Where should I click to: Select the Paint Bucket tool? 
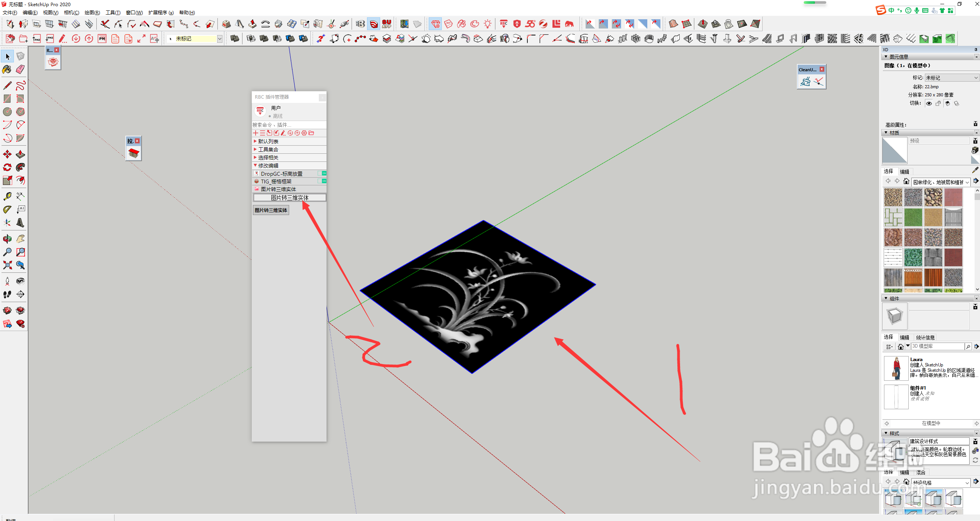click(x=7, y=69)
